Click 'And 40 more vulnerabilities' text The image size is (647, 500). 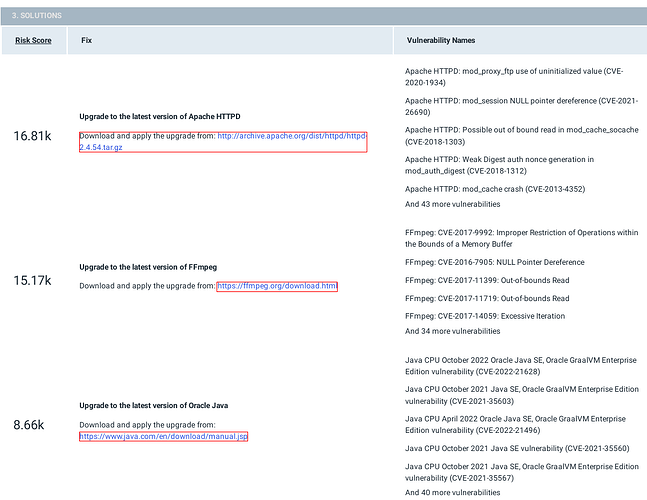(x=453, y=493)
